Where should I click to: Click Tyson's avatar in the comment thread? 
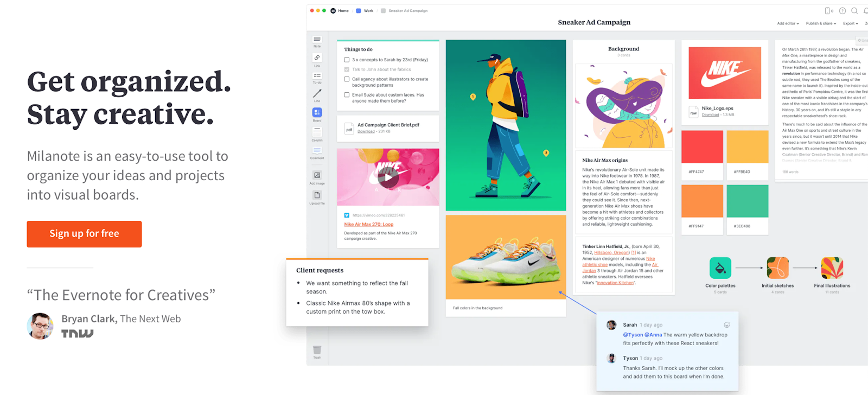pyautogui.click(x=611, y=358)
